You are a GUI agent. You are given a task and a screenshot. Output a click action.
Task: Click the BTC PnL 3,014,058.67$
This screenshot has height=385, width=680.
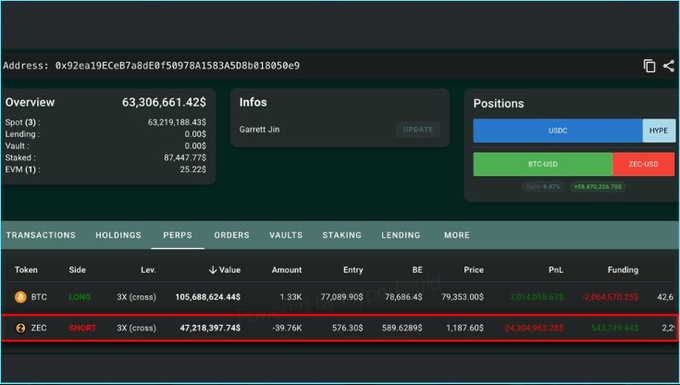pyautogui.click(x=536, y=297)
